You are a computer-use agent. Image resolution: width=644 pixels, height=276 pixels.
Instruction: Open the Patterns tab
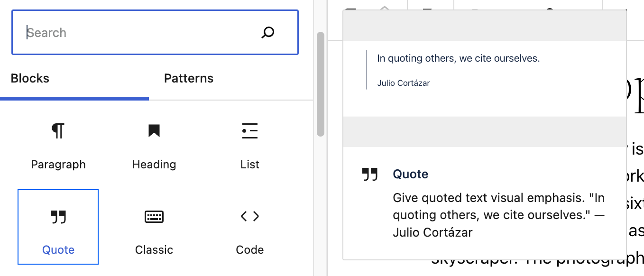(x=189, y=78)
